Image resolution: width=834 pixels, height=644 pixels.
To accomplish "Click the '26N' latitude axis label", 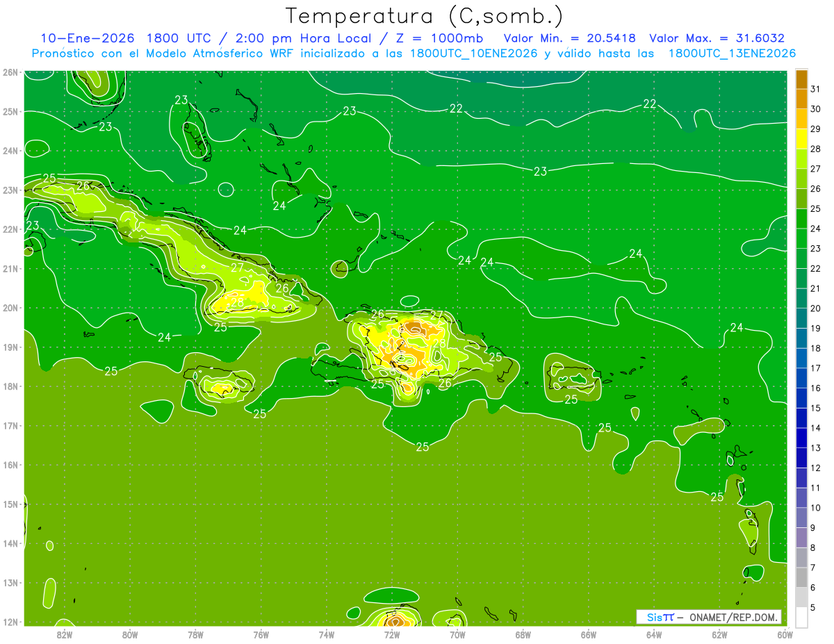I will [x=10, y=72].
